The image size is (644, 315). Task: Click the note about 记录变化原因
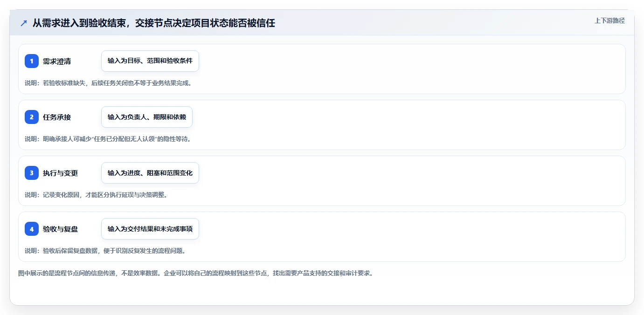coord(96,195)
